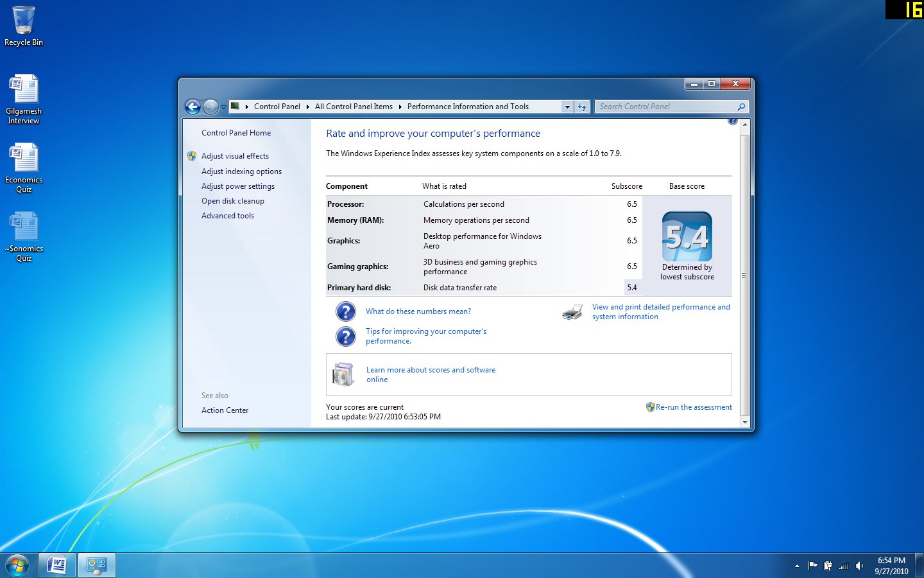Click the scrollbar up arrow

(745, 124)
